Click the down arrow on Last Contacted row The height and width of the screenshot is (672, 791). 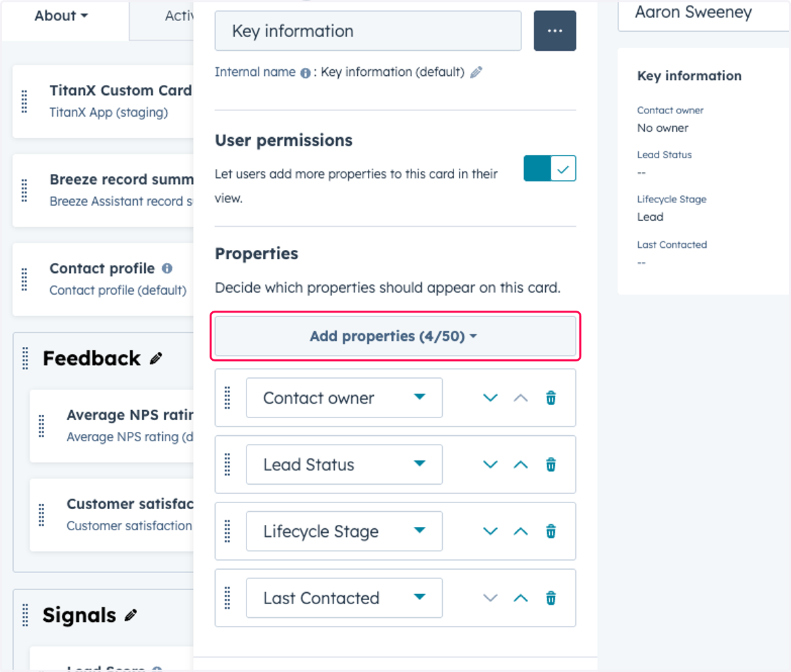490,598
